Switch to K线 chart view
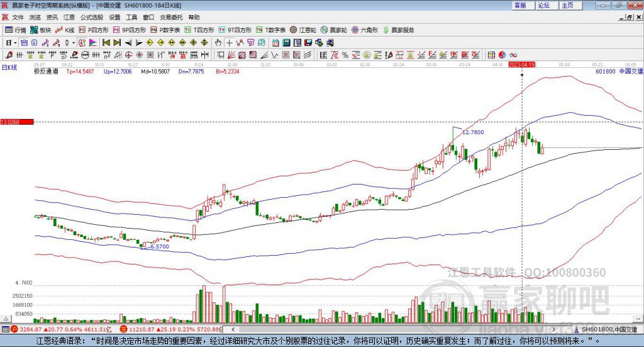Screen dimensions: 644x347 65,30
